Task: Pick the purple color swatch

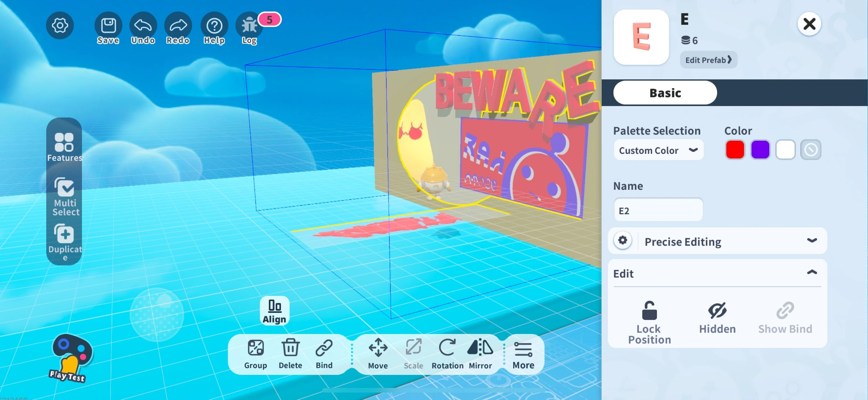Action: 760,150
